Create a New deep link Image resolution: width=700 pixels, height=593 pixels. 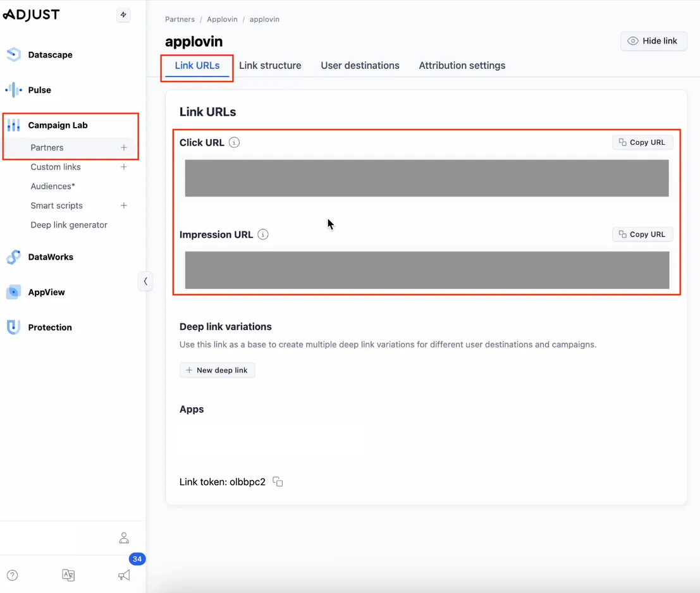pyautogui.click(x=217, y=370)
